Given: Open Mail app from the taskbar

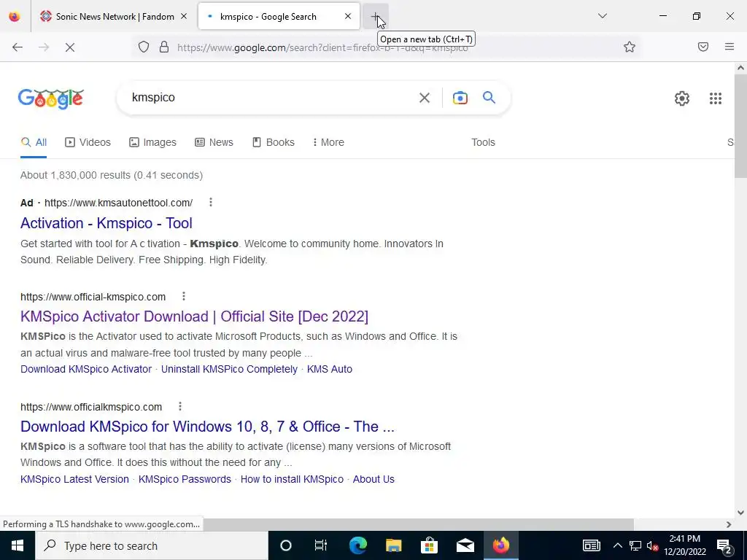Looking at the screenshot, I should pyautogui.click(x=465, y=545).
